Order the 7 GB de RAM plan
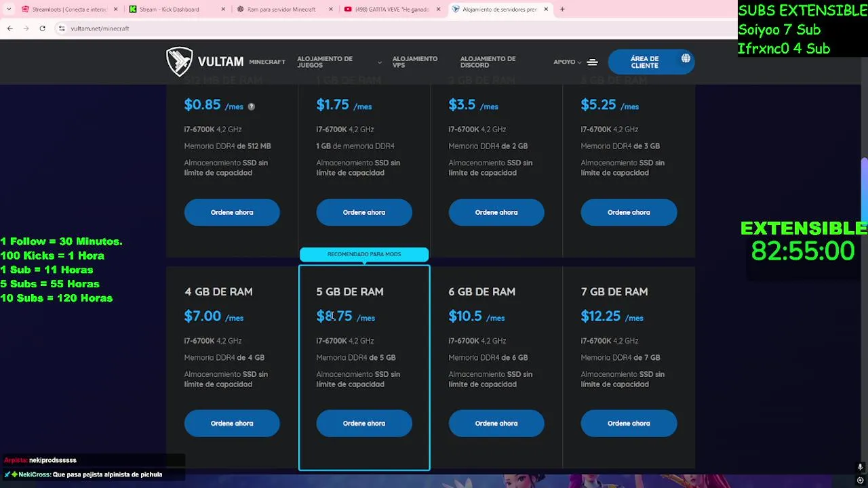 click(x=628, y=424)
